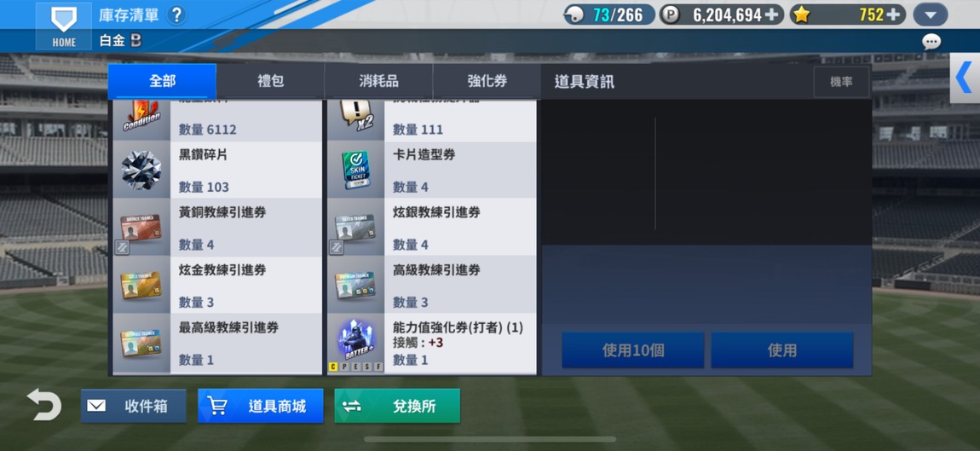This screenshot has height=451, width=980.
Task: Switch to the 強化券 tab
Action: (x=487, y=81)
